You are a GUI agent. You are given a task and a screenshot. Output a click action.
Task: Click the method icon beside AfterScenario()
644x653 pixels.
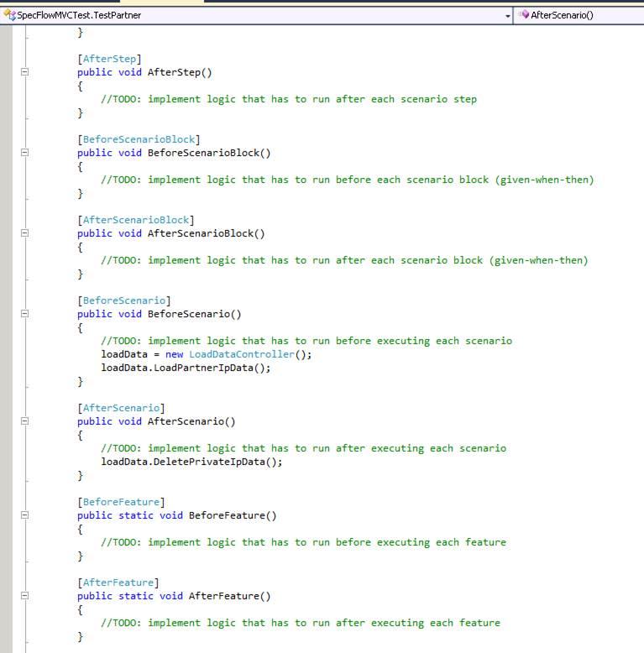[524, 15]
